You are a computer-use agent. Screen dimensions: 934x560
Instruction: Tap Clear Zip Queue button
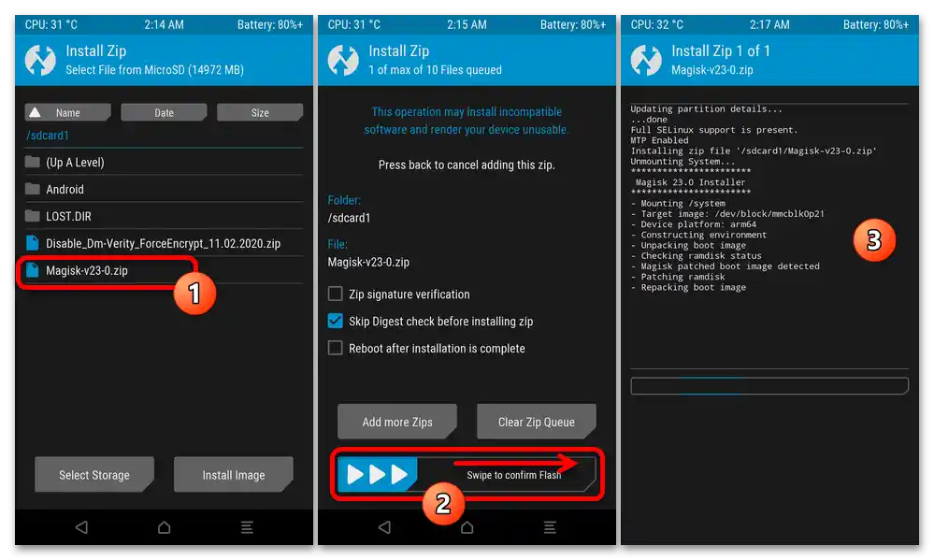[536, 422]
